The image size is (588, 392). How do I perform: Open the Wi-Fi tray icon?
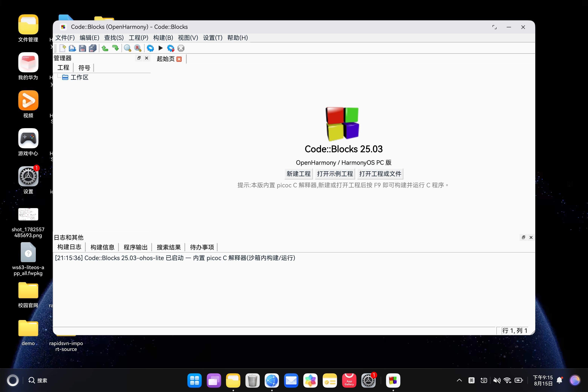(x=508, y=381)
